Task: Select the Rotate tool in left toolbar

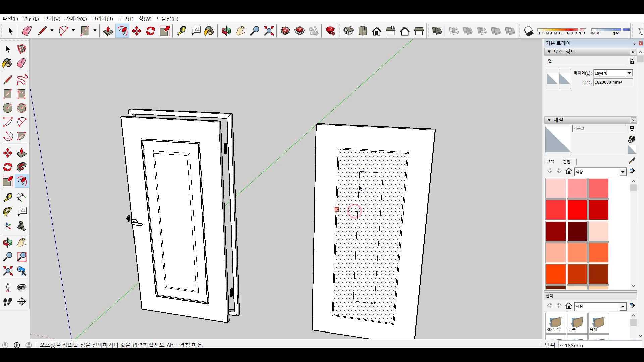Action: click(7, 167)
